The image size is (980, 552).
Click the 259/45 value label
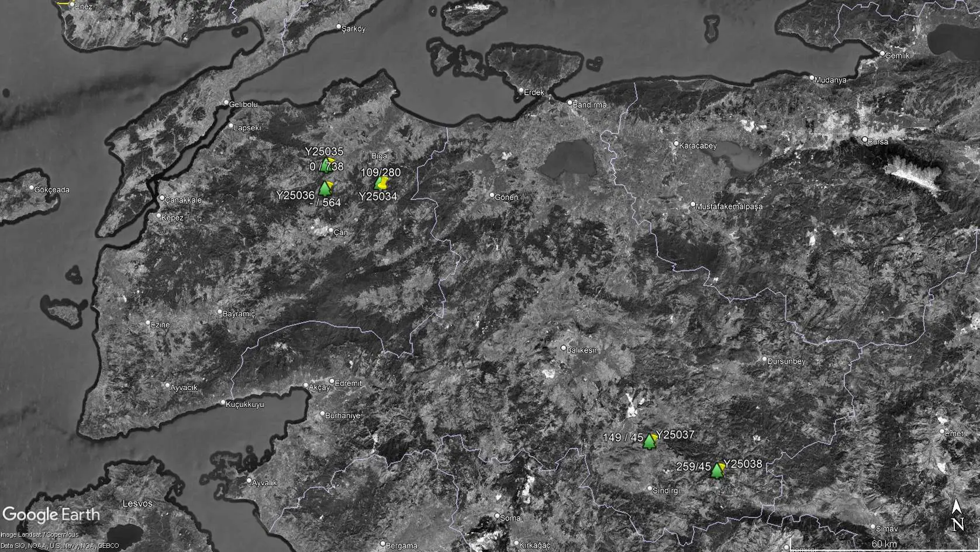point(693,467)
